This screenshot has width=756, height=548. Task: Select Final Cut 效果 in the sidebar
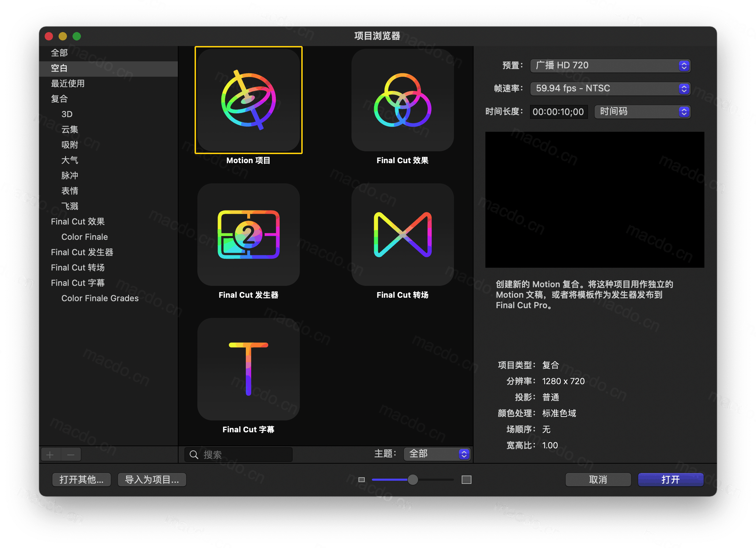pyautogui.click(x=108, y=222)
